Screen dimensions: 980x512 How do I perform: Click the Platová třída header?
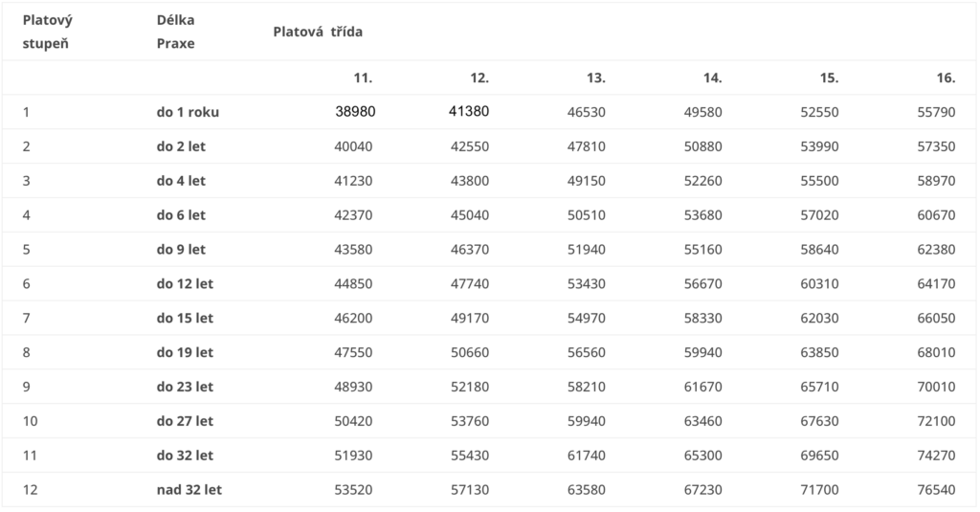tap(318, 31)
